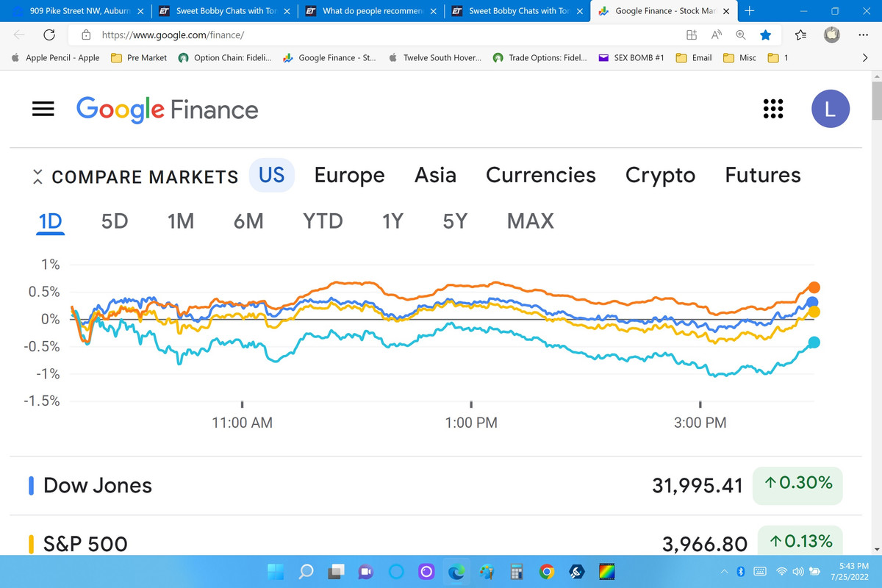Reload the page with refresh icon
This screenshot has height=588, width=882.
(50, 35)
